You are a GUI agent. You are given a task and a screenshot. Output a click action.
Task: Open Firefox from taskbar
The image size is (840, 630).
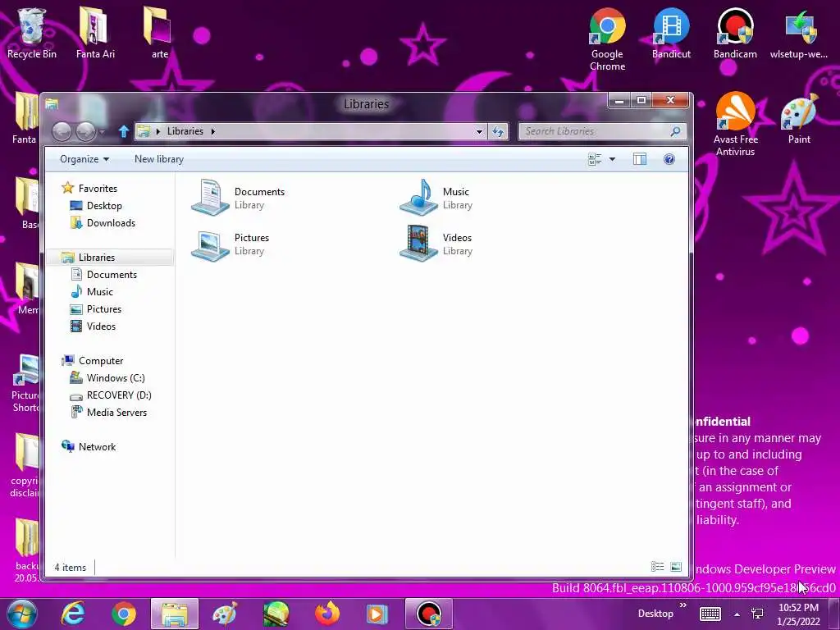(327, 614)
